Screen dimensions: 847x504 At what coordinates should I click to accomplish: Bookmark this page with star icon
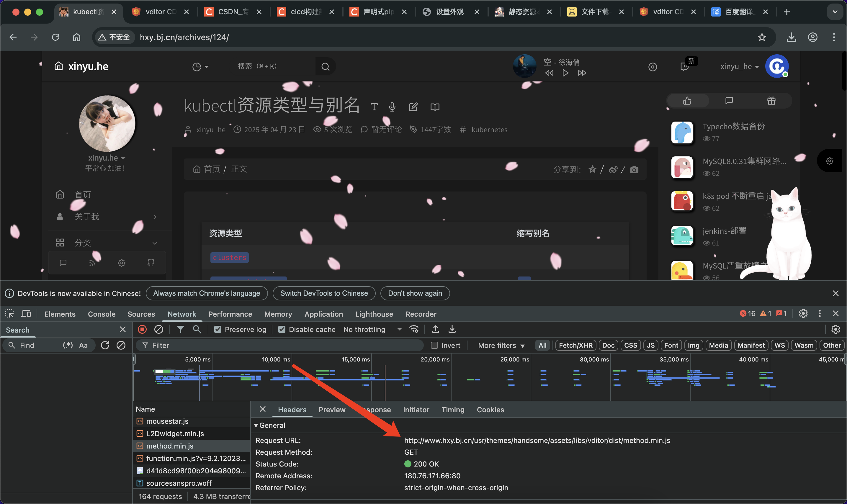pos(762,37)
